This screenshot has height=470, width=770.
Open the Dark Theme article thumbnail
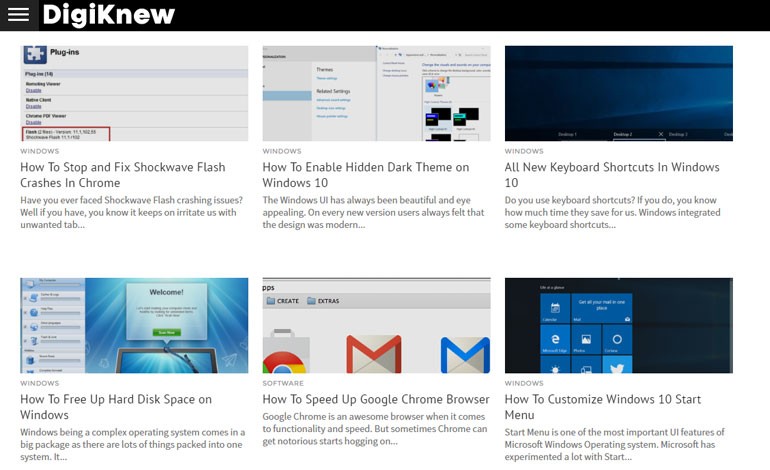click(x=376, y=93)
